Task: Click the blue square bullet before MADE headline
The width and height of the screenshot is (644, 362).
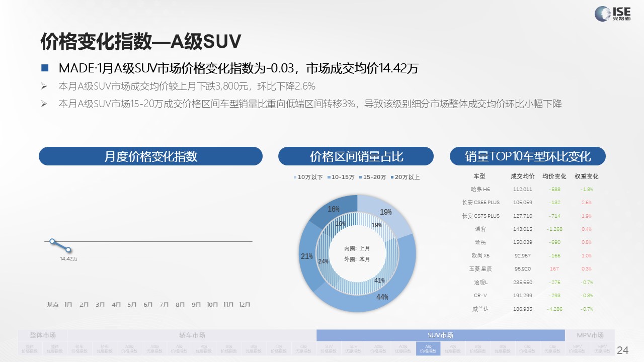Action: pos(45,68)
